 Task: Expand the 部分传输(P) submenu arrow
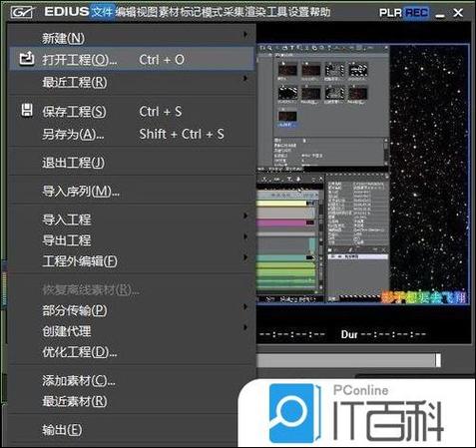click(245, 306)
